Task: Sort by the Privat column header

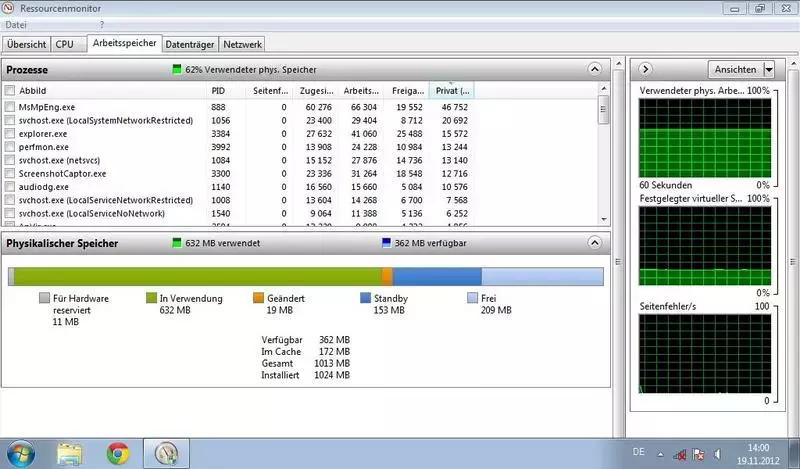Action: [x=452, y=91]
